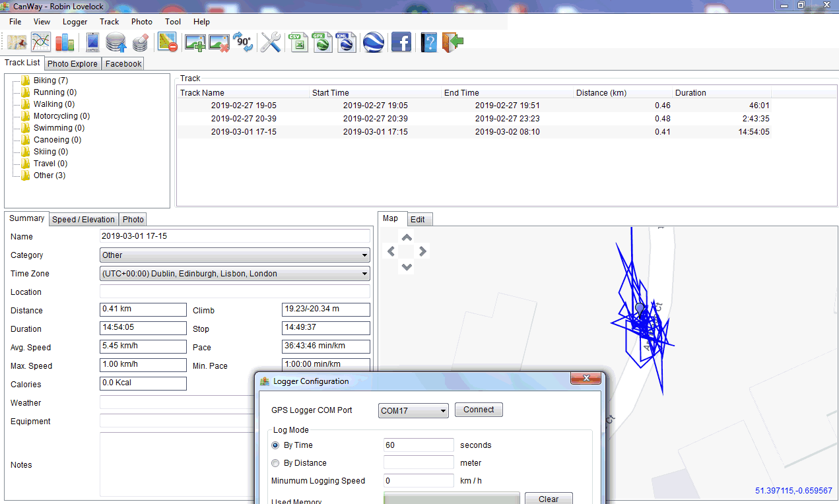Select the By Distance radio button
Image resolution: width=839 pixels, height=504 pixels.
275,463
